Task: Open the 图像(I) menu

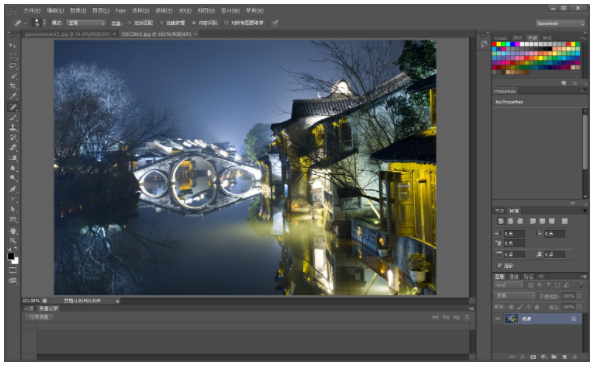Action: [x=78, y=11]
